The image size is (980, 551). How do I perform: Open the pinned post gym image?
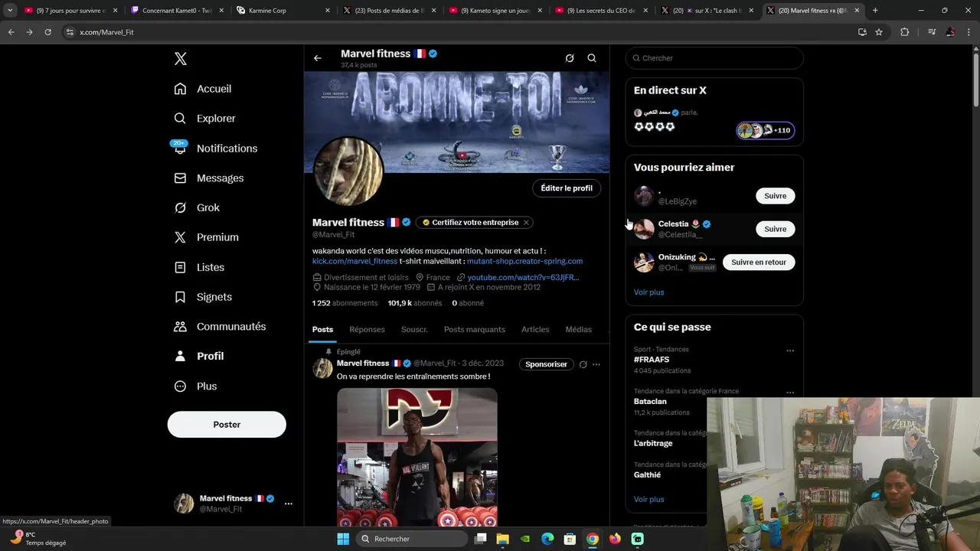pos(417,457)
